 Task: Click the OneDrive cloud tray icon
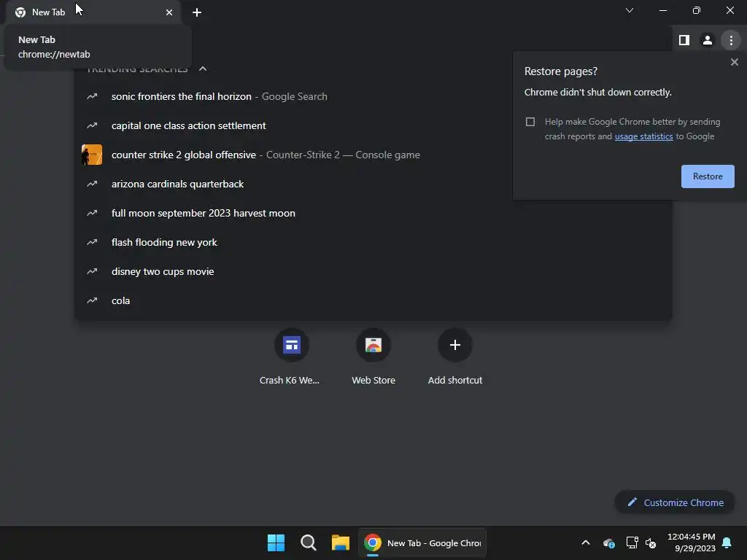click(609, 542)
